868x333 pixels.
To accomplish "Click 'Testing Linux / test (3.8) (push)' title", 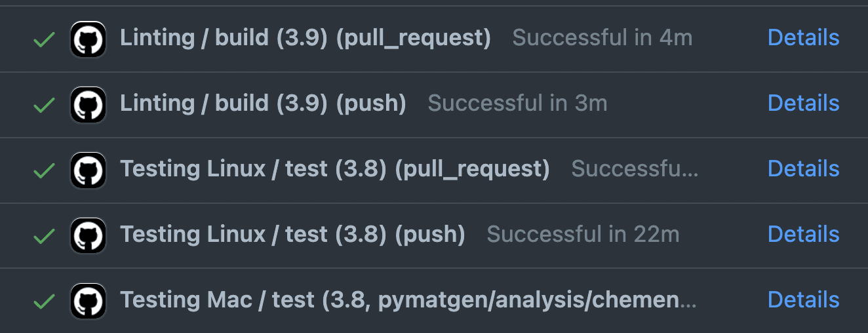I will coord(292,235).
